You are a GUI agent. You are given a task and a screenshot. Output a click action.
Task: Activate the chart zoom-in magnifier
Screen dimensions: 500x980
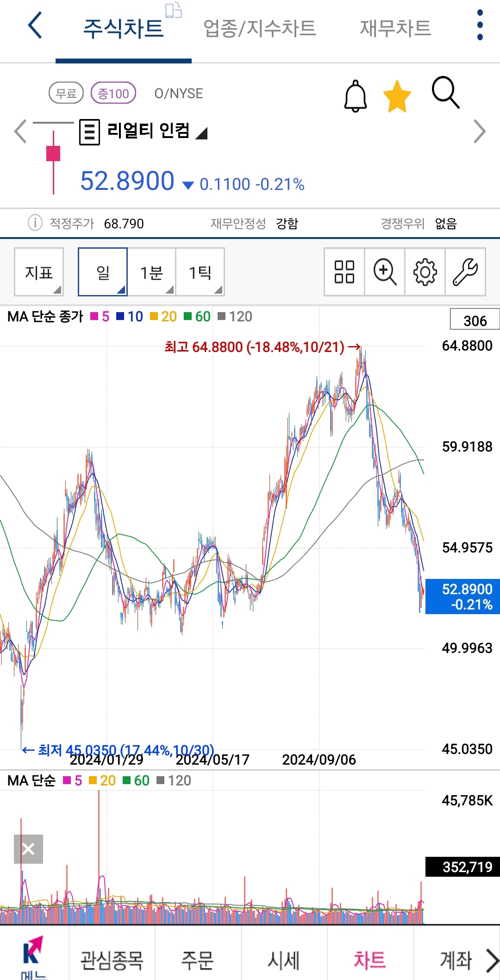[385, 272]
